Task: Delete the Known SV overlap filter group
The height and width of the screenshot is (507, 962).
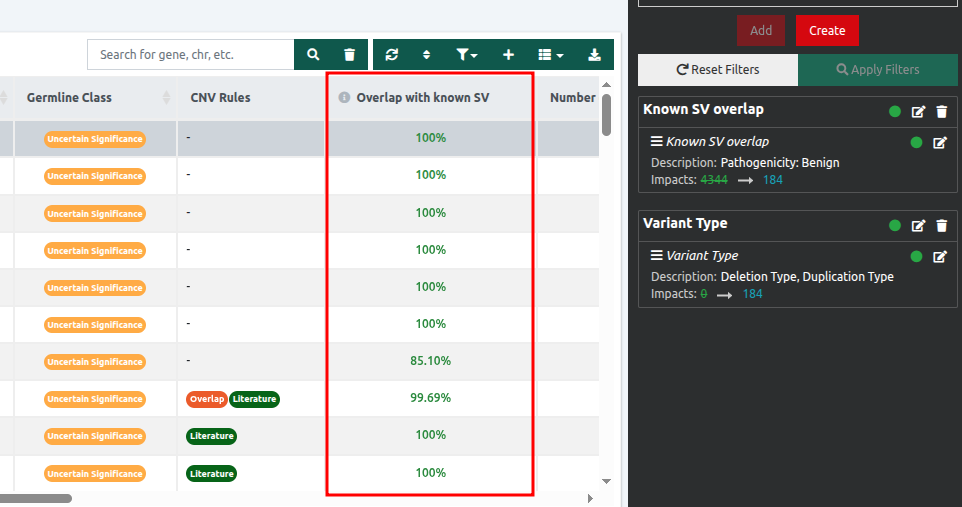Action: tap(941, 112)
